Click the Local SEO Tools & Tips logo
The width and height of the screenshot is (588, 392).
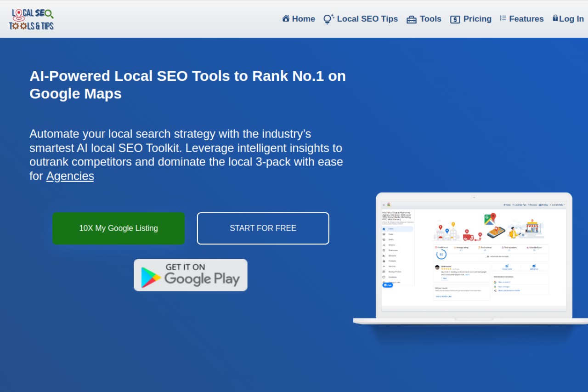pyautogui.click(x=31, y=19)
